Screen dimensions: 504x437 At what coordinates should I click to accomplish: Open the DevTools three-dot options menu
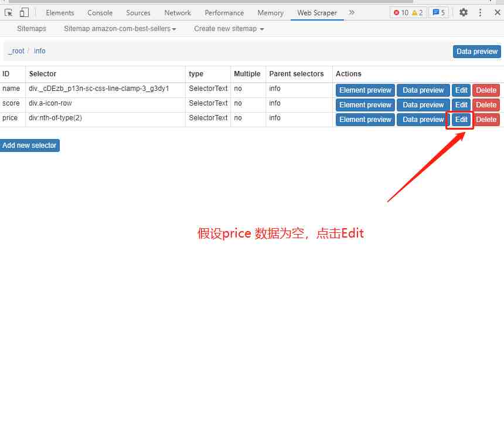coord(480,12)
